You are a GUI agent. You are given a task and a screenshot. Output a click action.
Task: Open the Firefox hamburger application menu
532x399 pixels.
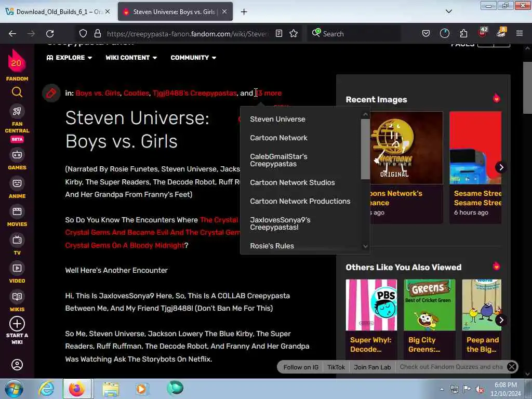click(x=520, y=33)
